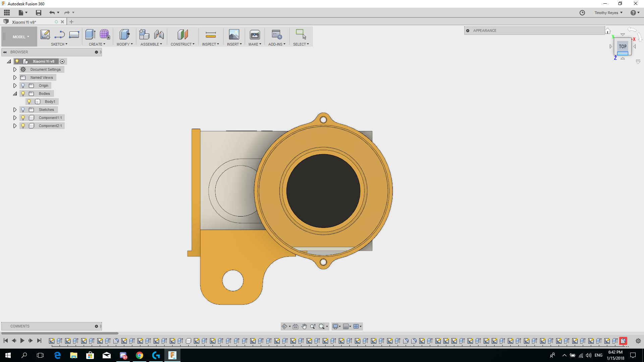Click the TOP face of view cube

pos(623,47)
